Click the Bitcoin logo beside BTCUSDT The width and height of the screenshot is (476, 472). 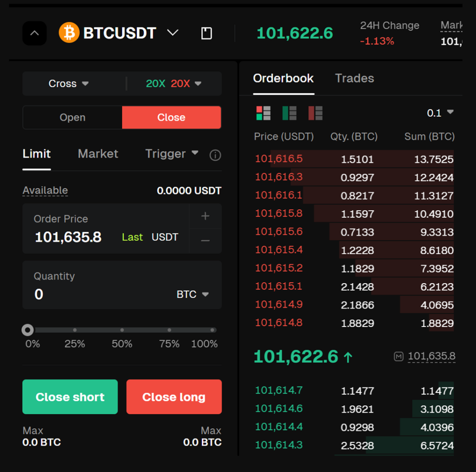pos(68,33)
